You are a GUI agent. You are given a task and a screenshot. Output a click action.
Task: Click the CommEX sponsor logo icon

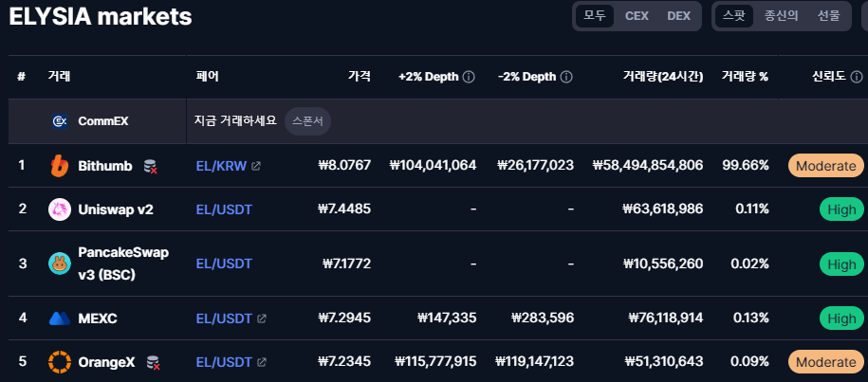(60, 121)
